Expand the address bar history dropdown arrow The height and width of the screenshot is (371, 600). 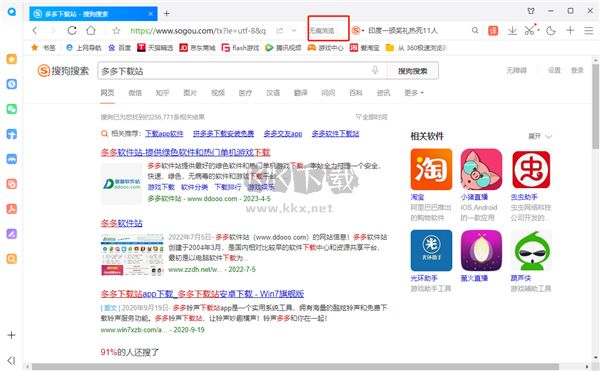pyautogui.click(x=294, y=31)
